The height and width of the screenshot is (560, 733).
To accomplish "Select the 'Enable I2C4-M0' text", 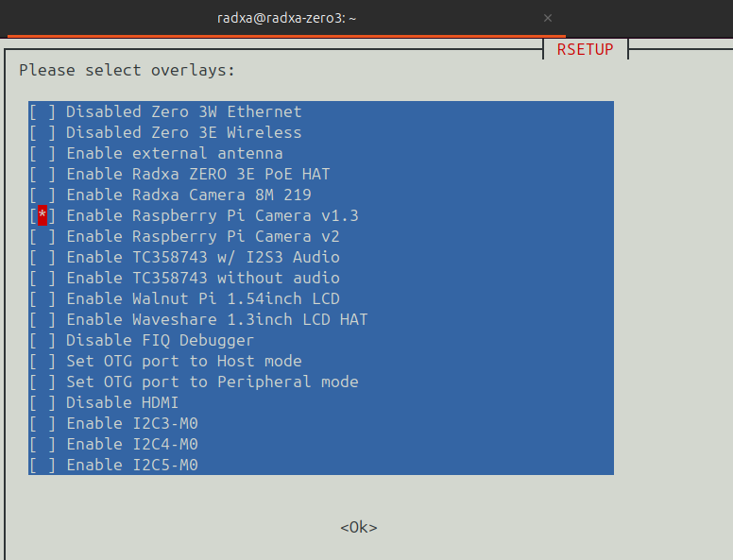I will (132, 444).
